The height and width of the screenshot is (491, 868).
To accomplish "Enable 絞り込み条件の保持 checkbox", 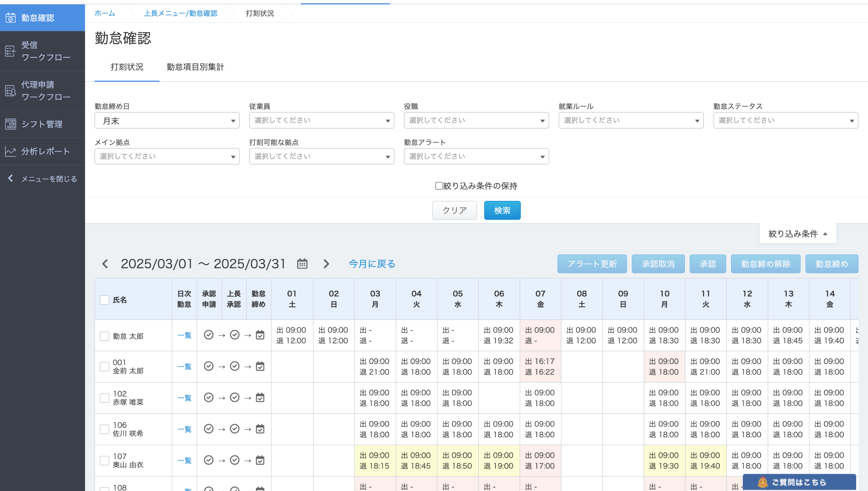I will point(439,186).
